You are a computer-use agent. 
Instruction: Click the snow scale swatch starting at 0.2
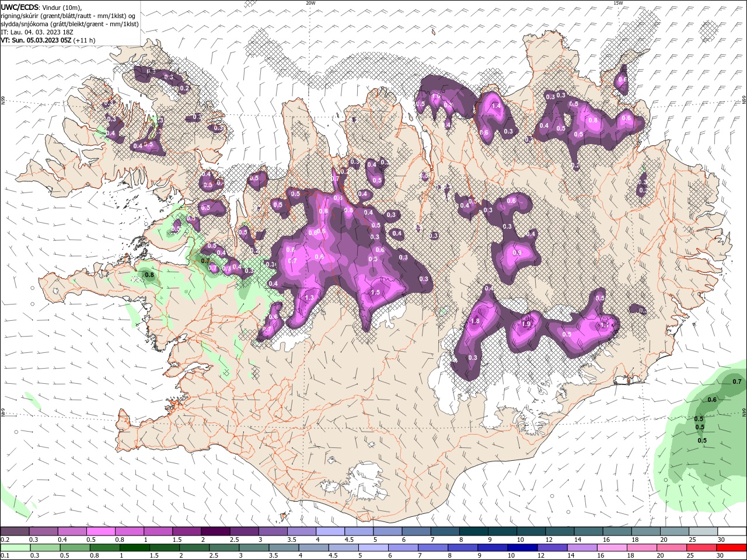pos(15,531)
